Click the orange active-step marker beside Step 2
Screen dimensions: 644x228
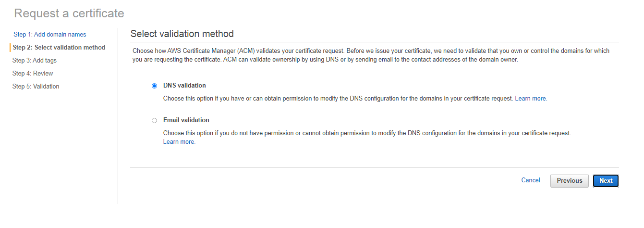click(x=10, y=48)
